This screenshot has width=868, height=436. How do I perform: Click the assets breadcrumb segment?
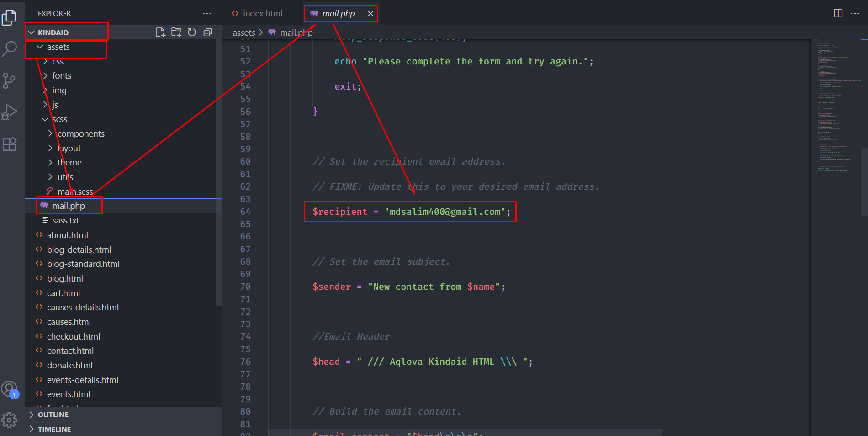pyautogui.click(x=243, y=33)
